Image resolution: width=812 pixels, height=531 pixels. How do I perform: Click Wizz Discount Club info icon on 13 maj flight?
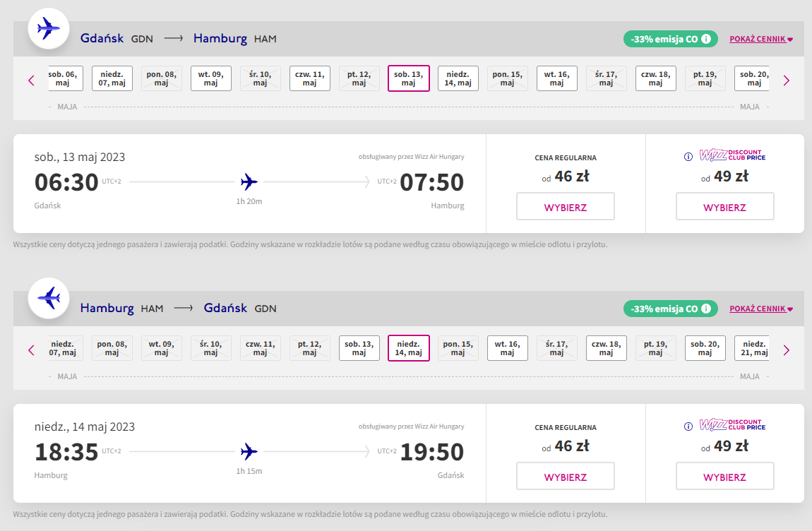tap(688, 157)
